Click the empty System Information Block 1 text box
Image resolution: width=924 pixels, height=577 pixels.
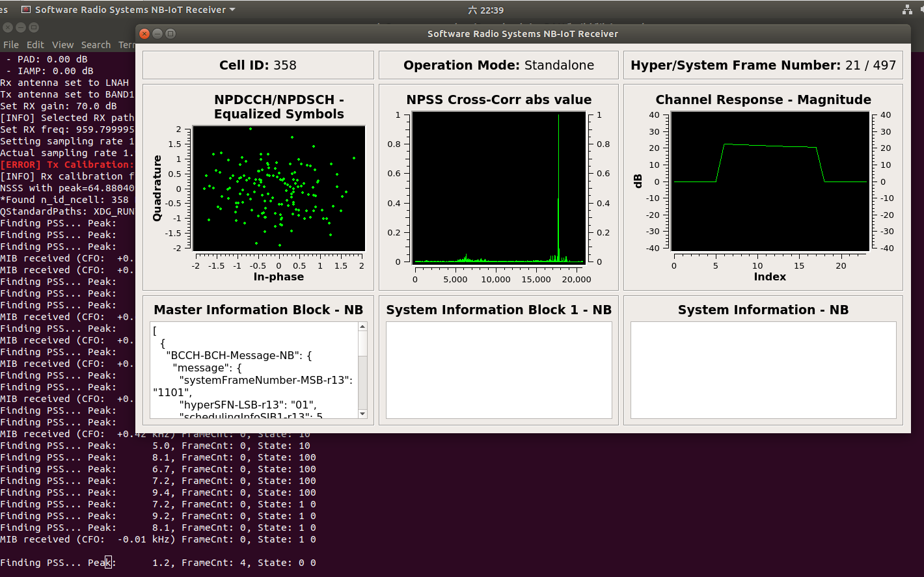(498, 370)
